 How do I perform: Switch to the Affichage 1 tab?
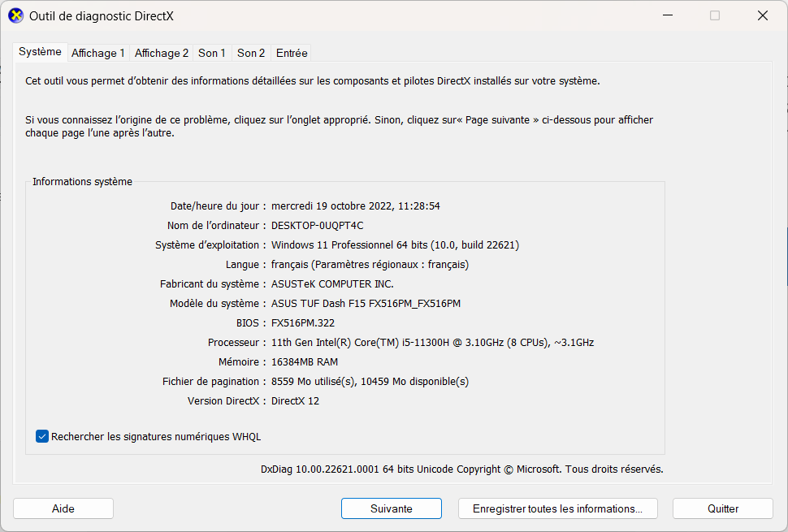pos(98,54)
